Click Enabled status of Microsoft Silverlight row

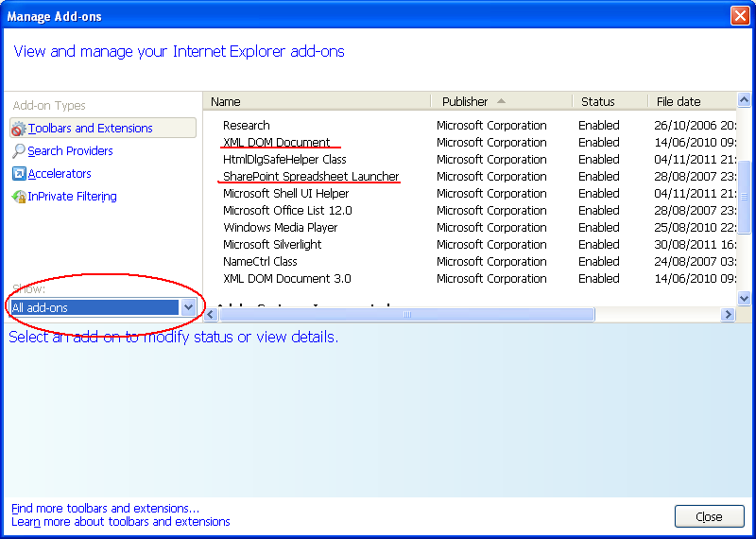point(599,245)
